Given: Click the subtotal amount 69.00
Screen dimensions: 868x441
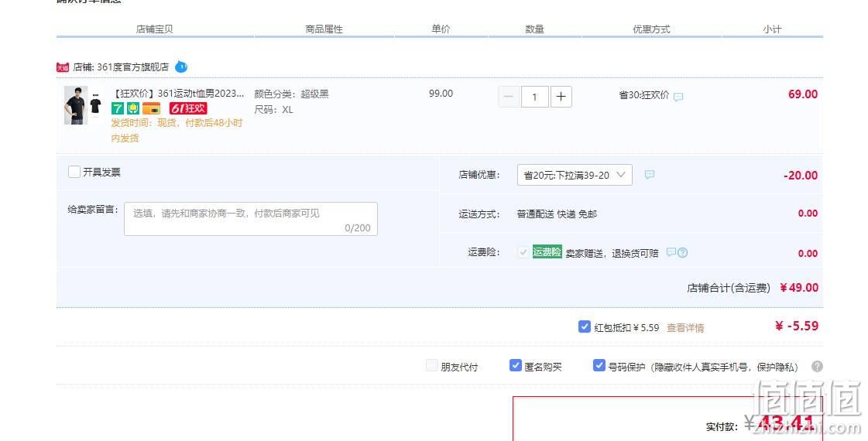Looking at the screenshot, I should point(803,94).
